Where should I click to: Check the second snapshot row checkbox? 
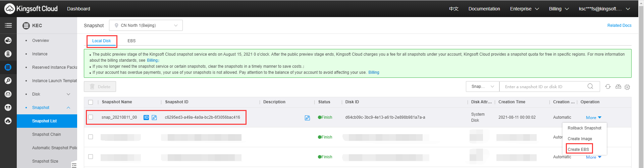(x=91, y=137)
